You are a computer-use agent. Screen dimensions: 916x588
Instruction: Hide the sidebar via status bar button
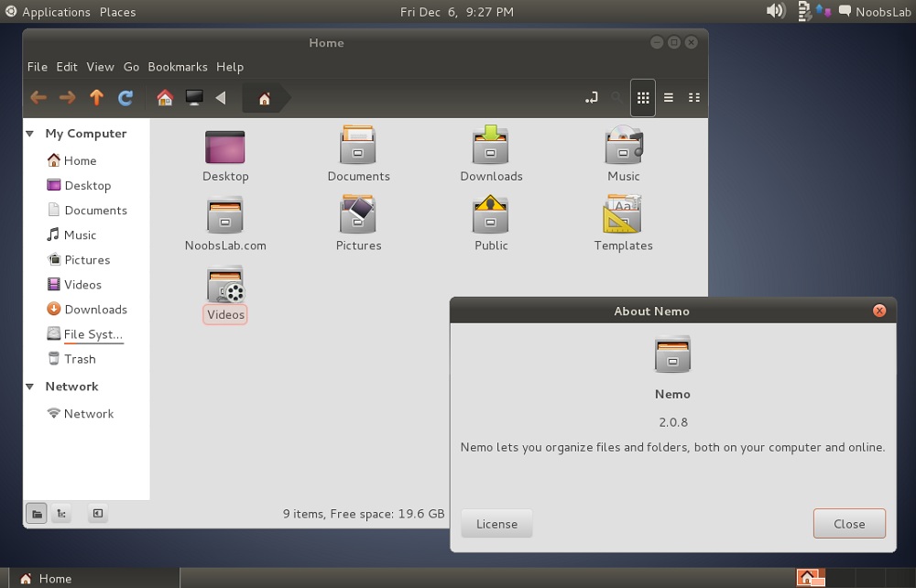pos(98,514)
